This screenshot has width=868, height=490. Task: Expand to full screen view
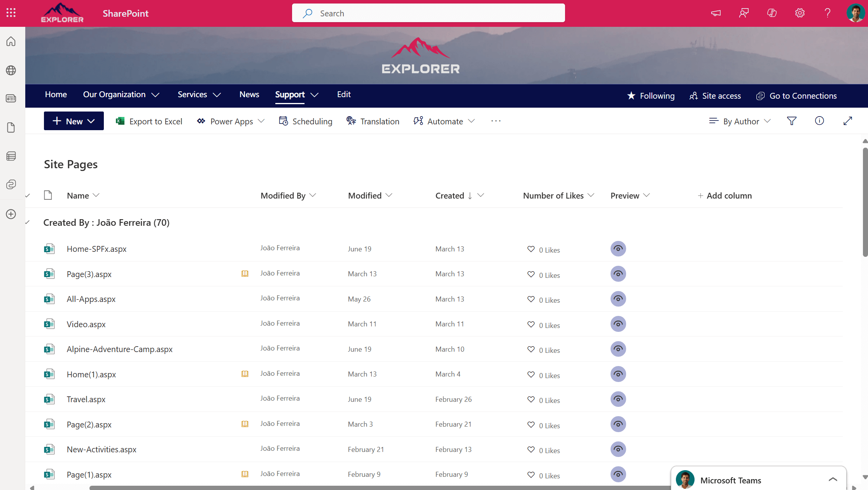pos(848,121)
